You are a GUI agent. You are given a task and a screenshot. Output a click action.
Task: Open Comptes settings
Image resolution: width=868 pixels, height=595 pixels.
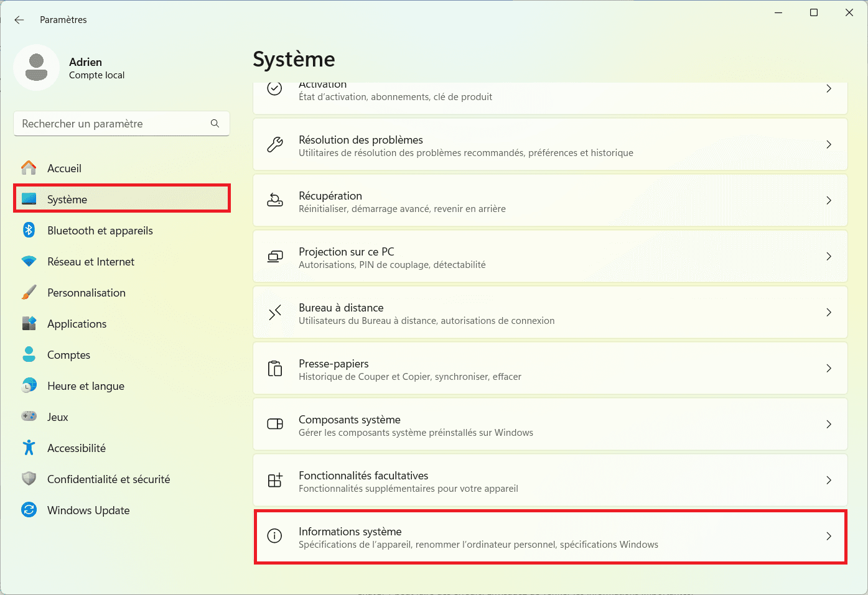pyautogui.click(x=121, y=354)
